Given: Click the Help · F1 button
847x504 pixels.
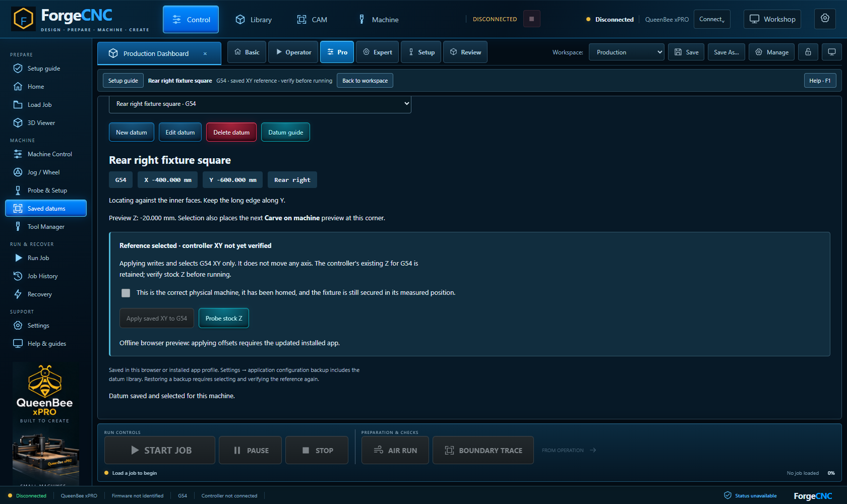Looking at the screenshot, I should pyautogui.click(x=820, y=81).
